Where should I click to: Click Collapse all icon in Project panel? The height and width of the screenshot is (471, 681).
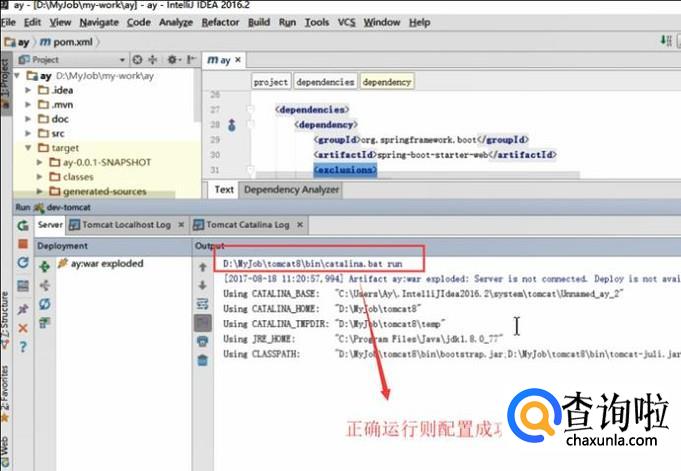[153, 60]
